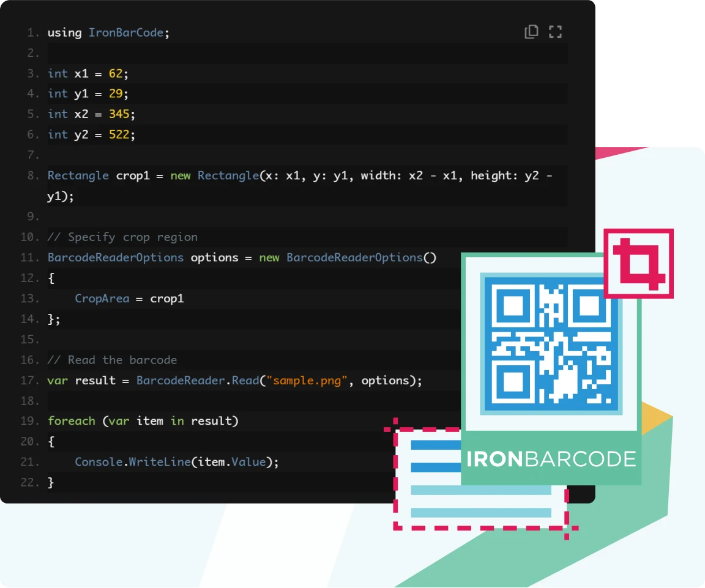This screenshot has height=588, width=705.
Task: Click the value 345 on line 5
Action: pos(119,114)
